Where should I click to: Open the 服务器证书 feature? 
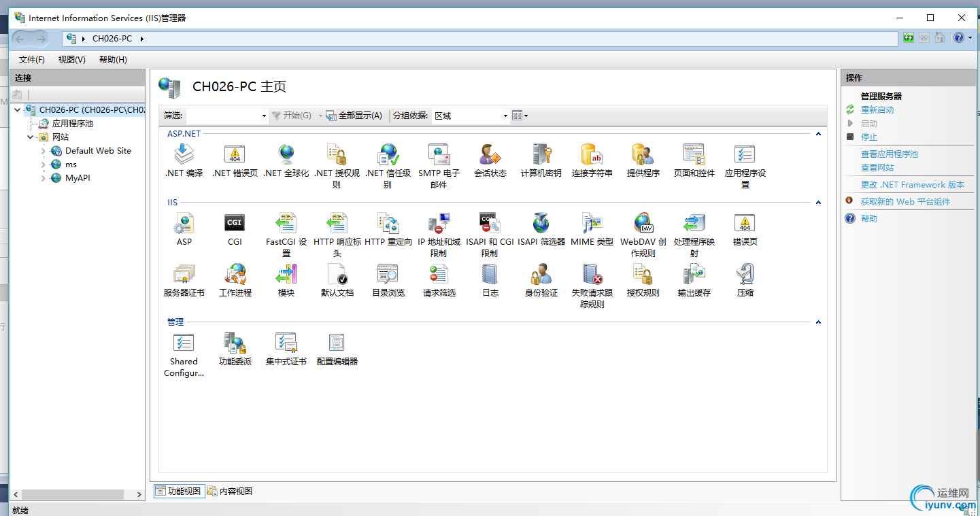184,280
